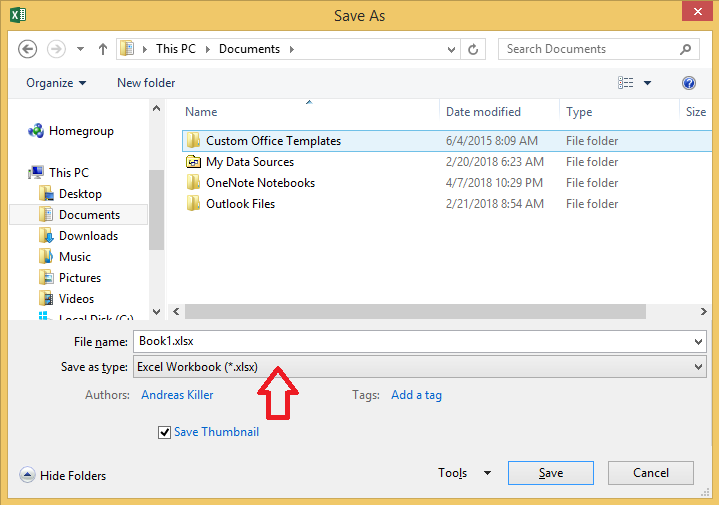The image size is (719, 505).
Task: Open the previous locations dropdown
Action: pos(451,49)
